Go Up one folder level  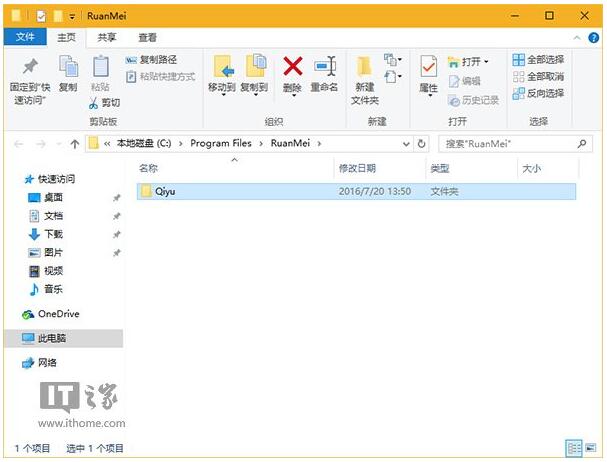tap(75, 144)
